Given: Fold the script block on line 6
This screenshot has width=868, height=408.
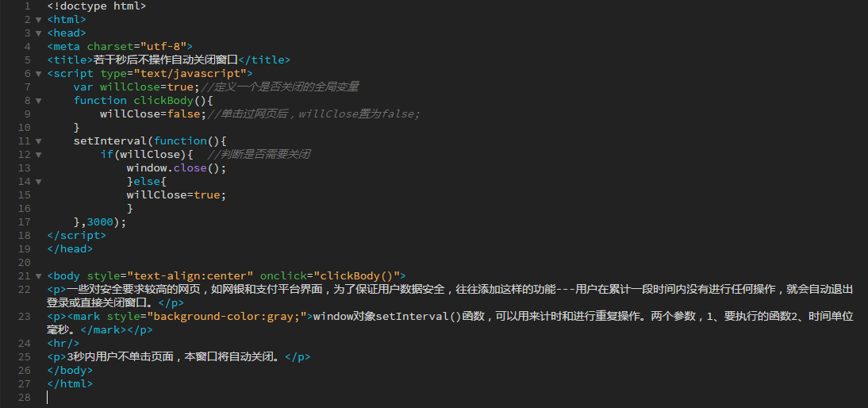Looking at the screenshot, I should (x=38, y=74).
